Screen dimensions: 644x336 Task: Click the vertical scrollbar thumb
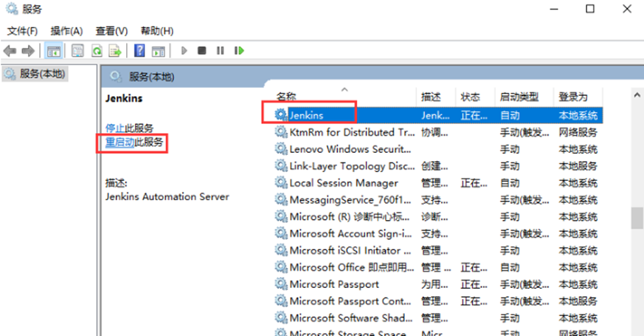pyautogui.click(x=637, y=218)
